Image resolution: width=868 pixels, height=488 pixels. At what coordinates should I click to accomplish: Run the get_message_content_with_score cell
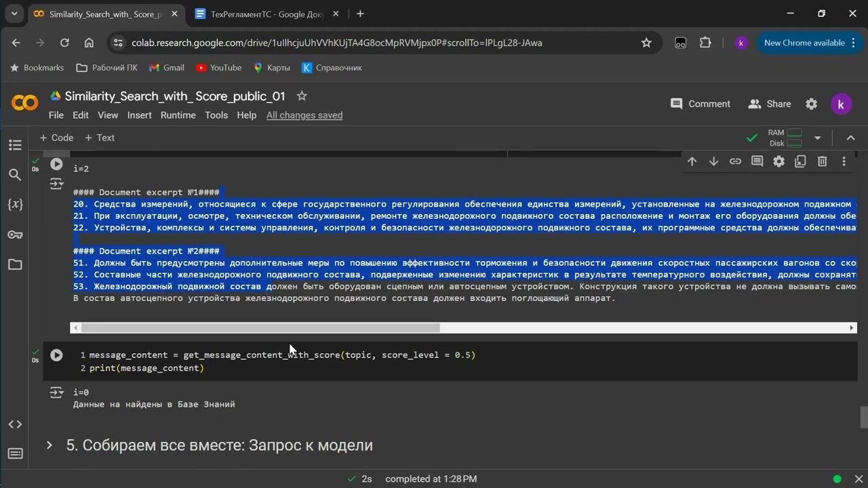pos(56,355)
